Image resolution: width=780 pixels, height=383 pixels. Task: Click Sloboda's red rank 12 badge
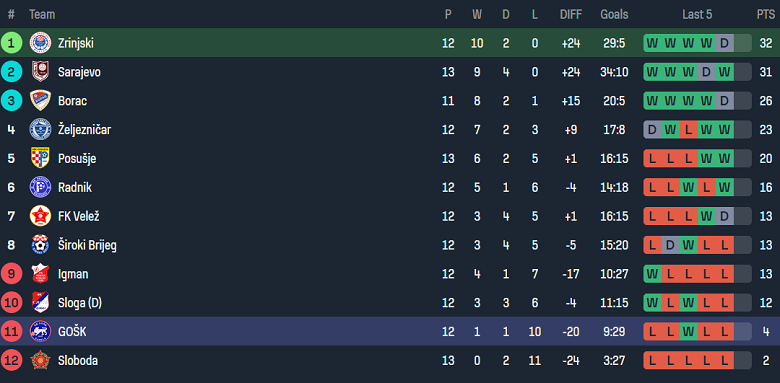(11, 360)
